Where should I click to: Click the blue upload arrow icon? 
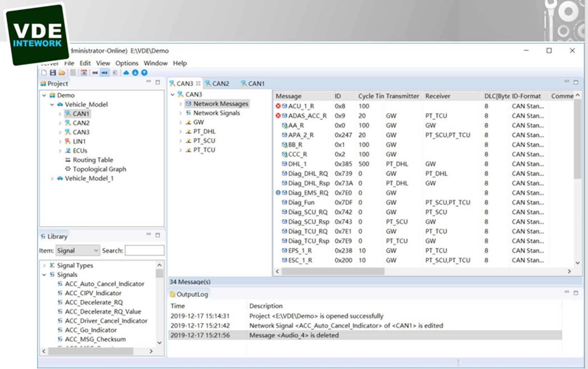pos(144,73)
